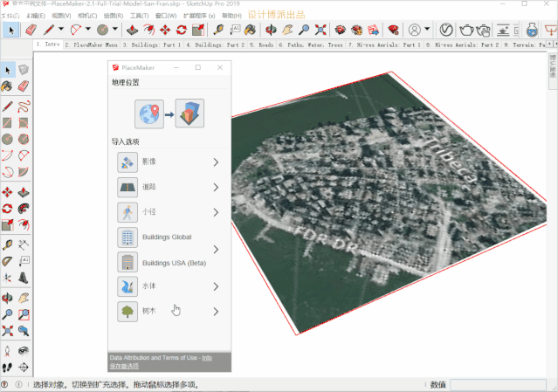Switch to 2. PlaceMaker Menu scene tab
The image size is (558, 392).
[91, 45]
